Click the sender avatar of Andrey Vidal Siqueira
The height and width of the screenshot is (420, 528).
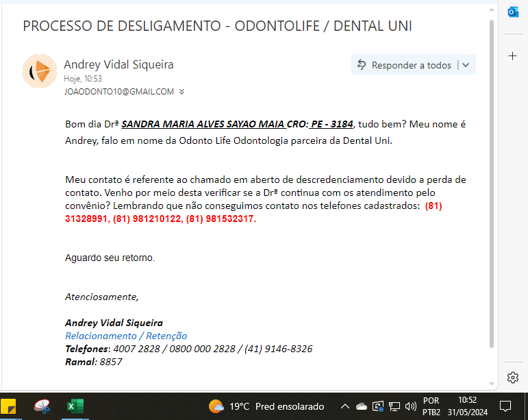point(40,71)
